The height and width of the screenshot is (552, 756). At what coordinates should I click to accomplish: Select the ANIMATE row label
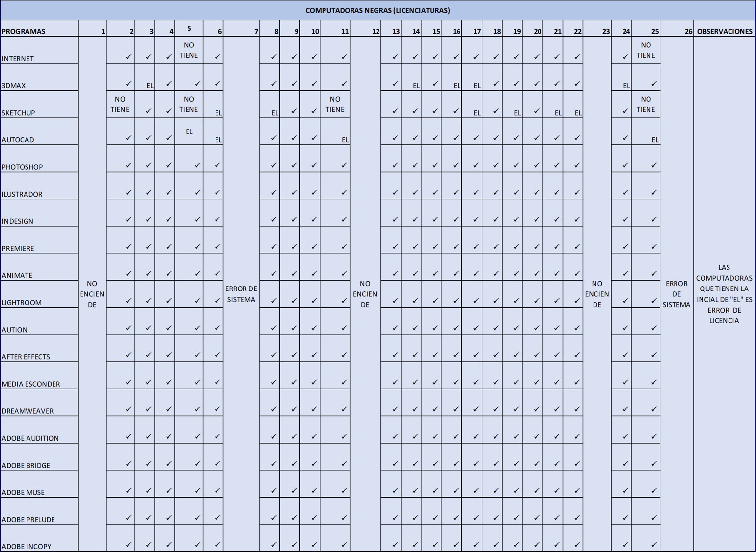(39, 267)
